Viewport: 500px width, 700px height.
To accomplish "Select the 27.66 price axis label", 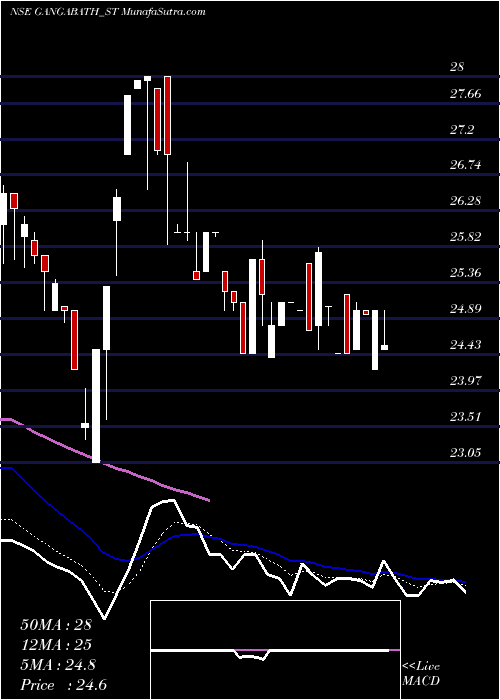I will (x=466, y=94).
